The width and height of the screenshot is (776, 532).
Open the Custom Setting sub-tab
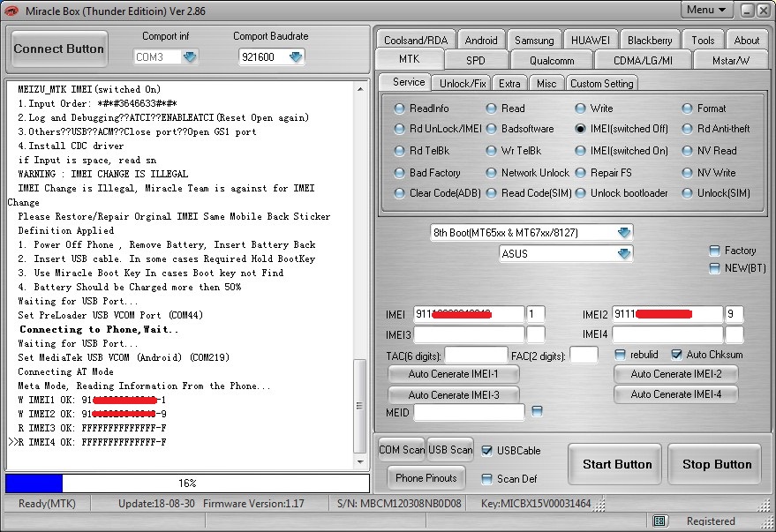click(x=602, y=84)
